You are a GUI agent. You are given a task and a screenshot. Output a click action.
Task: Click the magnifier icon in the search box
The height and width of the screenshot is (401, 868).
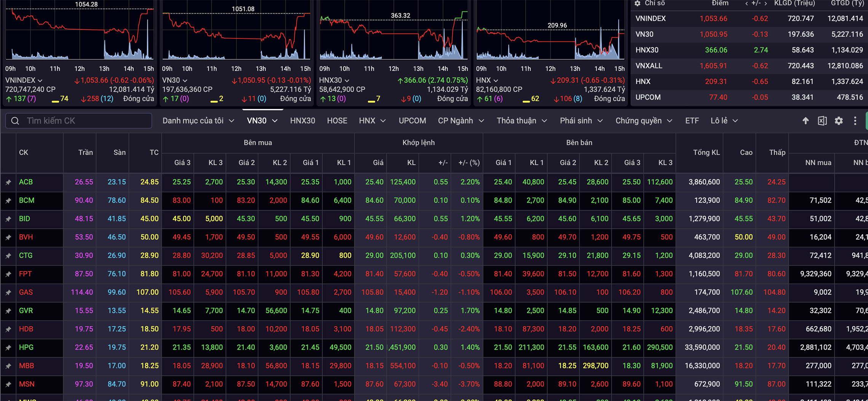click(15, 121)
